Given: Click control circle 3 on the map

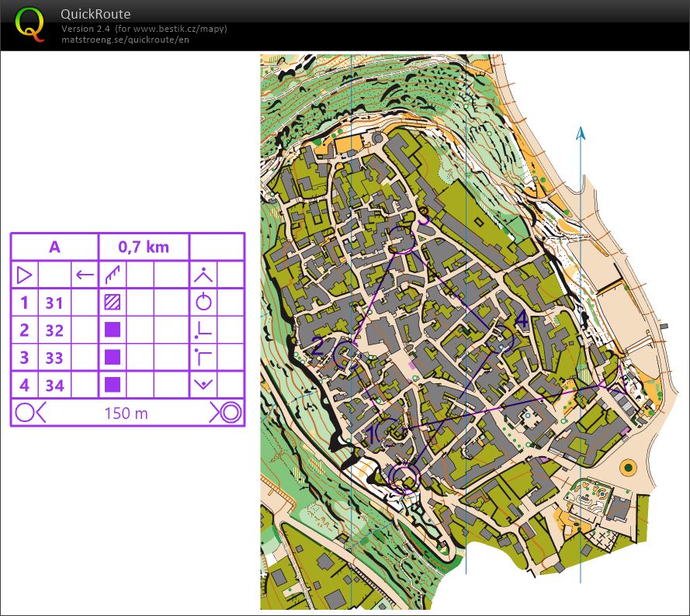Looking at the screenshot, I should point(403,241).
